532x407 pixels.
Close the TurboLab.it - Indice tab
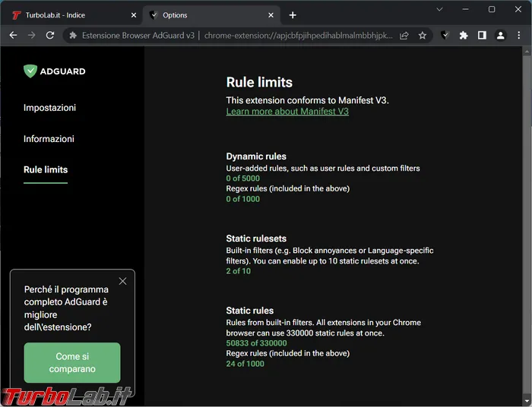click(134, 15)
